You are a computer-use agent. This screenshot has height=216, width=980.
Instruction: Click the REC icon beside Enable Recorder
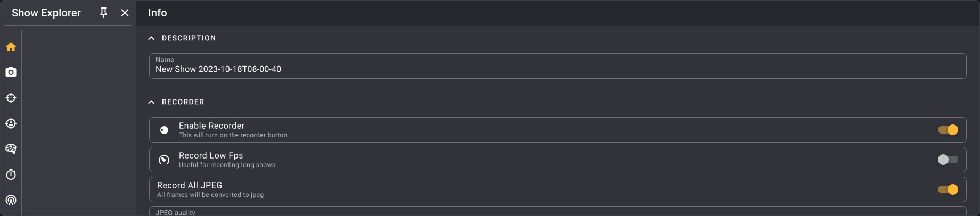coord(165,130)
